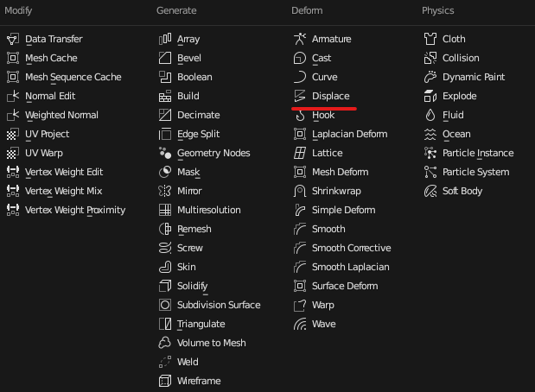Select Particle System under Physics
Viewport: 535px width, 392px height.
coord(475,172)
